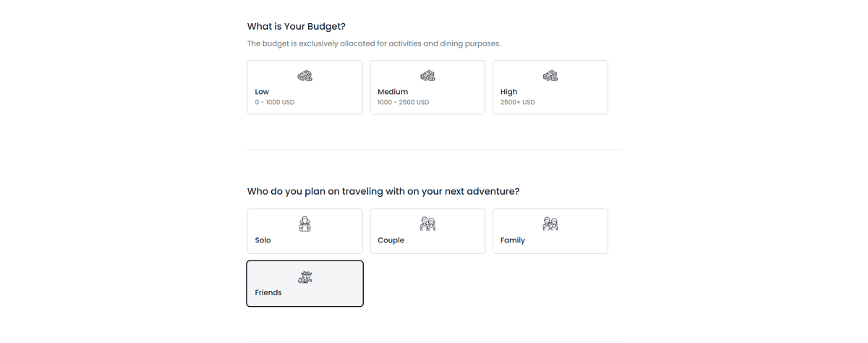Click the money icon on High budget card
This screenshot has height=343, width=868.
pos(550,75)
